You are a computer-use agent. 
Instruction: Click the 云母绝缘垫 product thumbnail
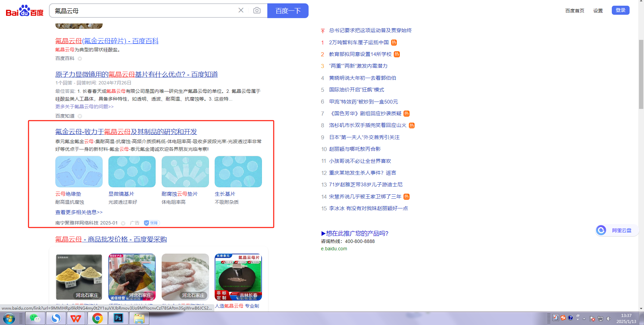tap(79, 172)
